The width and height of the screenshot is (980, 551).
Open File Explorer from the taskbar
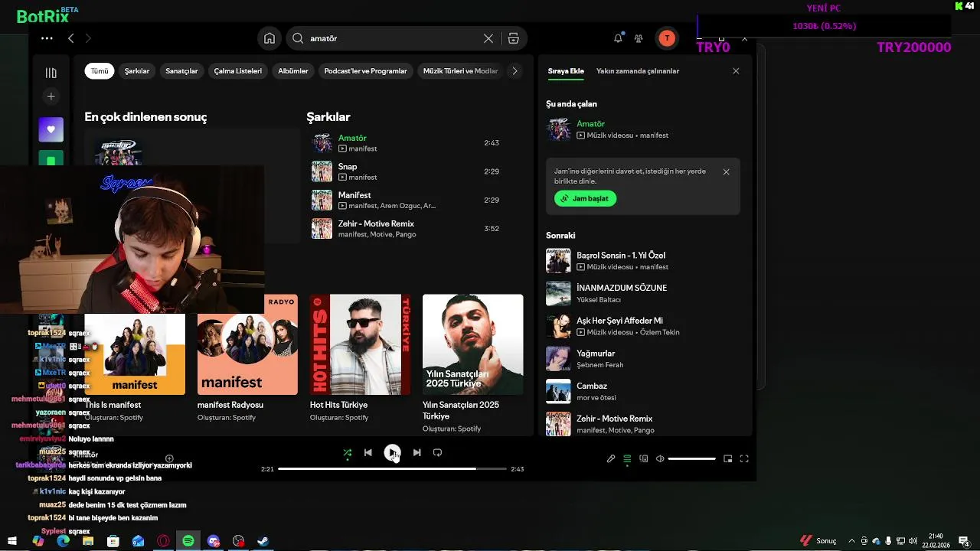point(88,541)
